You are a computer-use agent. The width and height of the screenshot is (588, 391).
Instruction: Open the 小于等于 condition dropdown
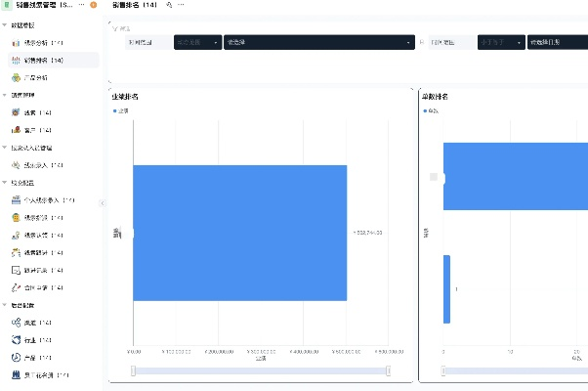(501, 42)
